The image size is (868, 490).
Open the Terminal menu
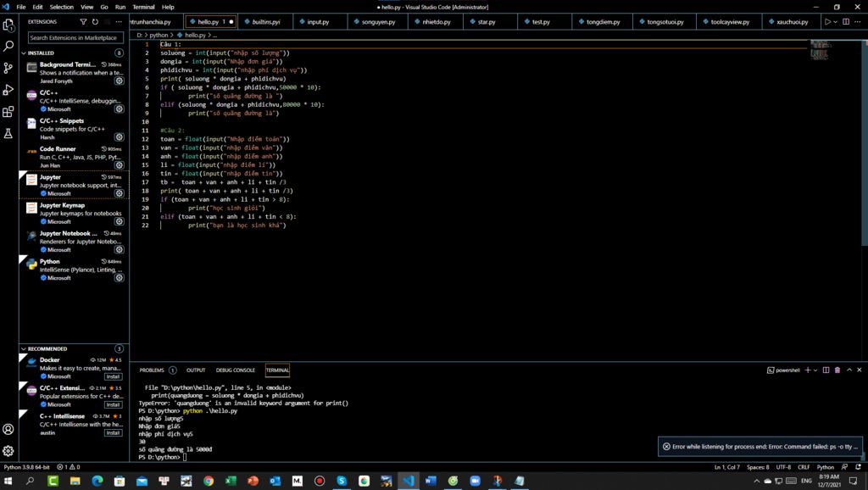pyautogui.click(x=143, y=7)
